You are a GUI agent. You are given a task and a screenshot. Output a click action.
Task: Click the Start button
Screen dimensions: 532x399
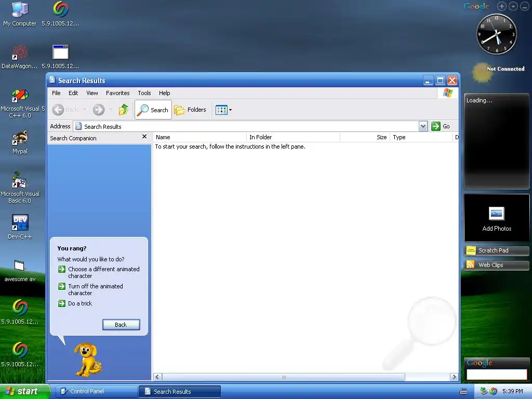point(24,392)
